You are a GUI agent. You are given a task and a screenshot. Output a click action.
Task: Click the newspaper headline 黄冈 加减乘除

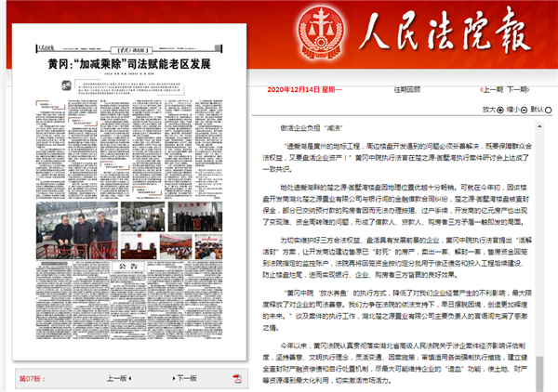tap(129, 64)
